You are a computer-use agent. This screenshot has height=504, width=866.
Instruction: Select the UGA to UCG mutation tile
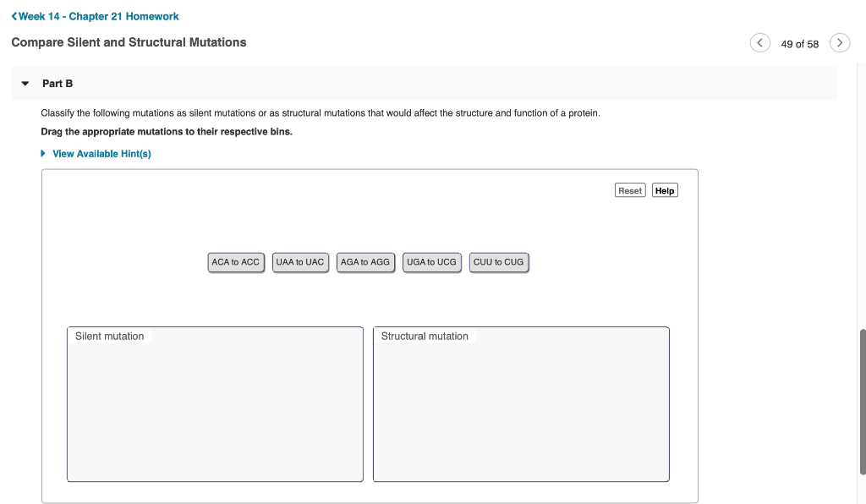coord(431,262)
